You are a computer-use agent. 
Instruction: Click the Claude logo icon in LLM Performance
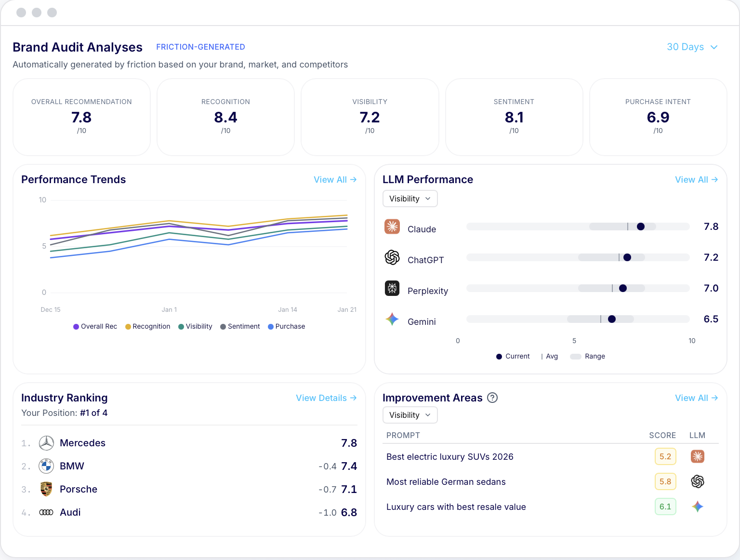tap(392, 227)
